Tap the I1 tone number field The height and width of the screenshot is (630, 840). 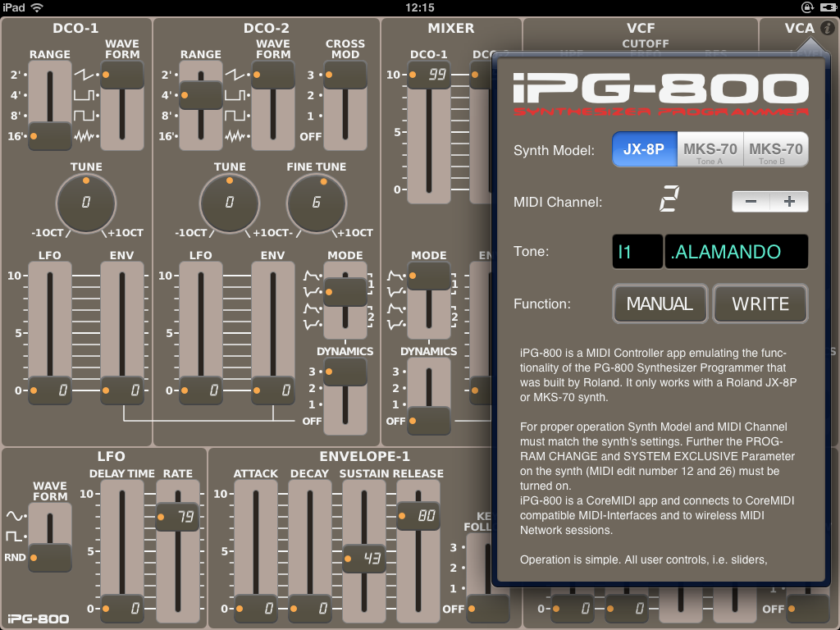click(637, 251)
